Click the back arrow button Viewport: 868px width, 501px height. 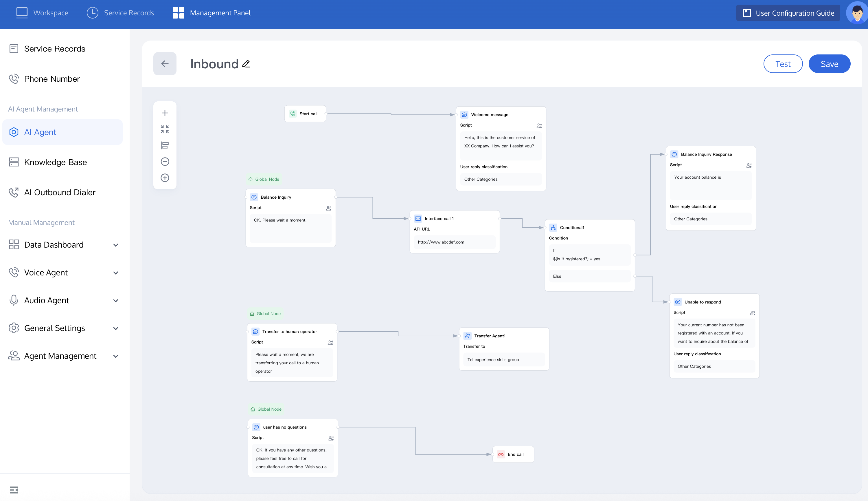coord(165,64)
